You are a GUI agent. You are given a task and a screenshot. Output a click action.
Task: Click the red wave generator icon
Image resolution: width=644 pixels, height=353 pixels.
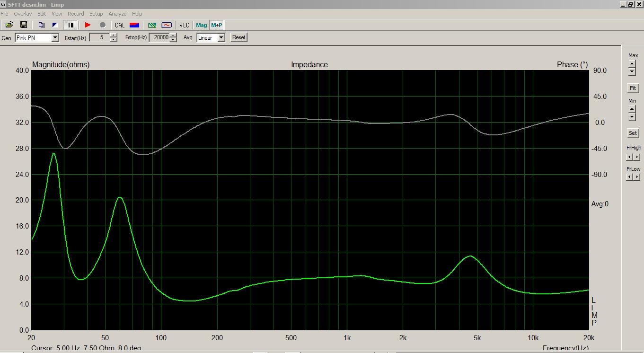(167, 25)
